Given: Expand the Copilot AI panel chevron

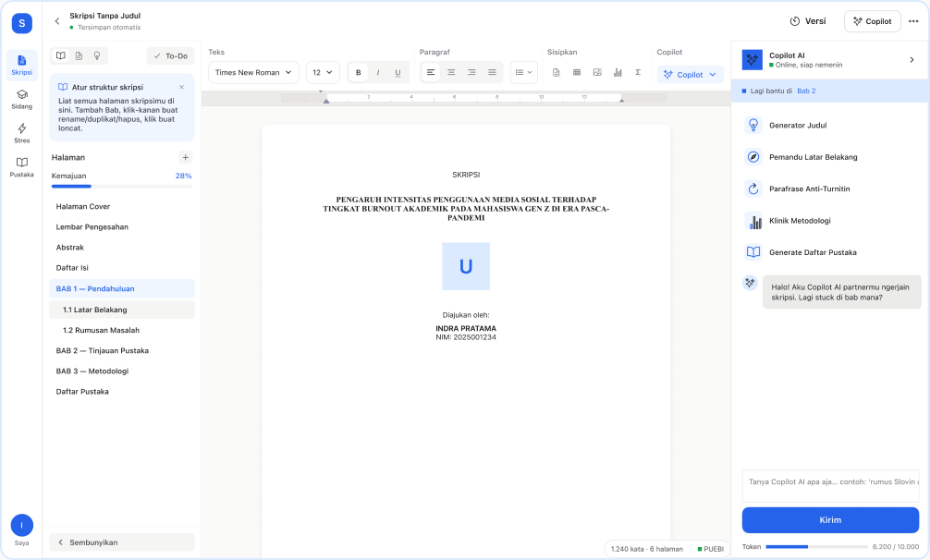Looking at the screenshot, I should 912,60.
